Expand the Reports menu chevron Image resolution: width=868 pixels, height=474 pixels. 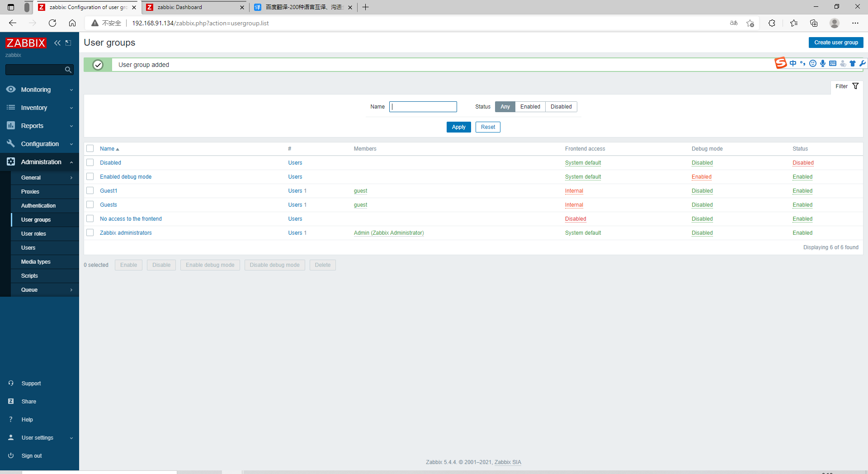71,126
